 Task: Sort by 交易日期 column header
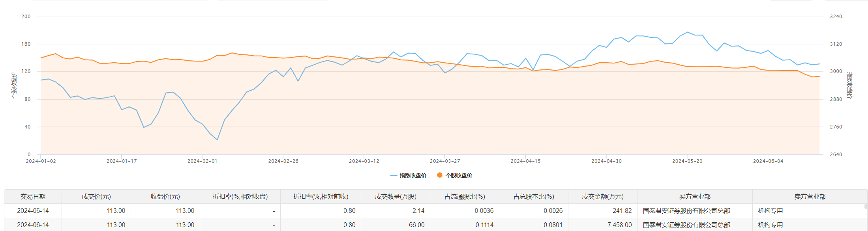(x=33, y=197)
